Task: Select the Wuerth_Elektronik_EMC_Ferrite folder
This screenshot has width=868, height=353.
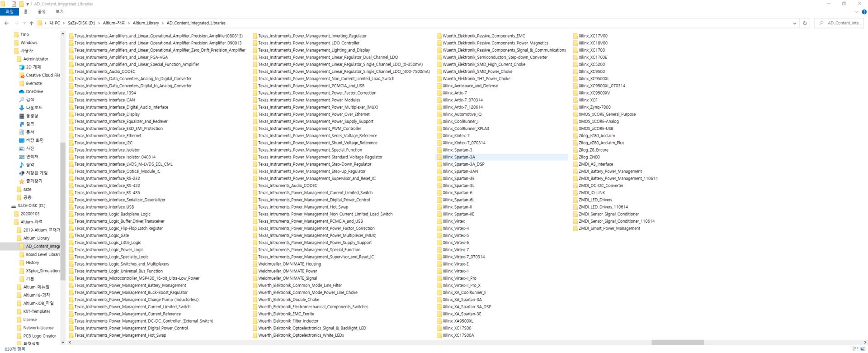Action: 283,314
